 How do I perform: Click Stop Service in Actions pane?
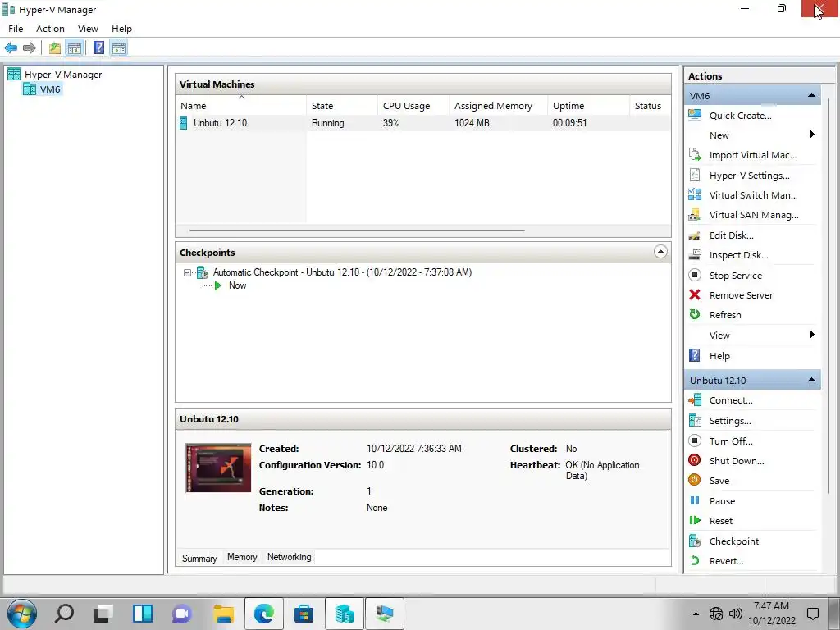[736, 276]
